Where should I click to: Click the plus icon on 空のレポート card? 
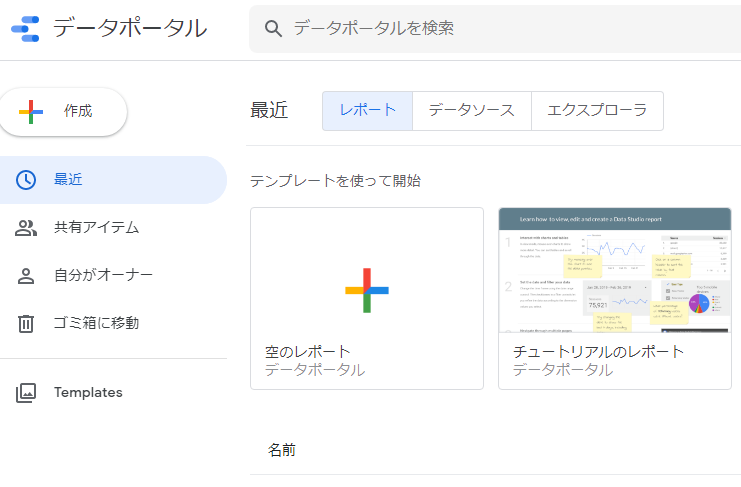point(367,290)
